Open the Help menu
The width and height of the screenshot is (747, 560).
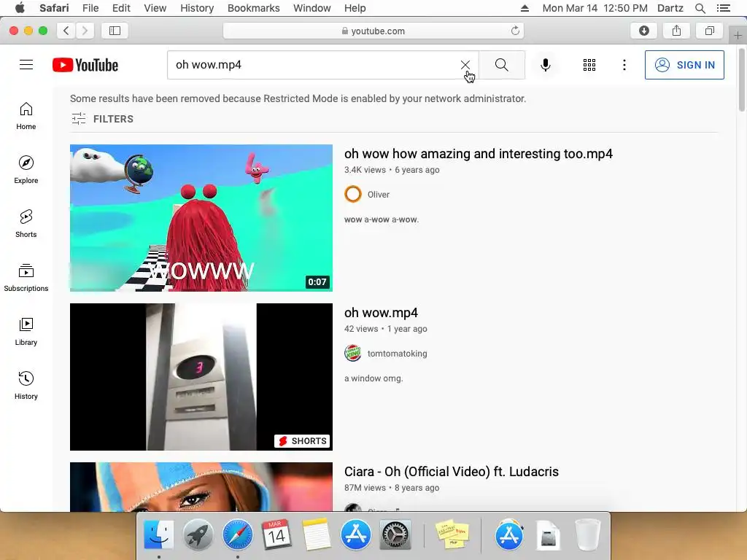pos(355,8)
